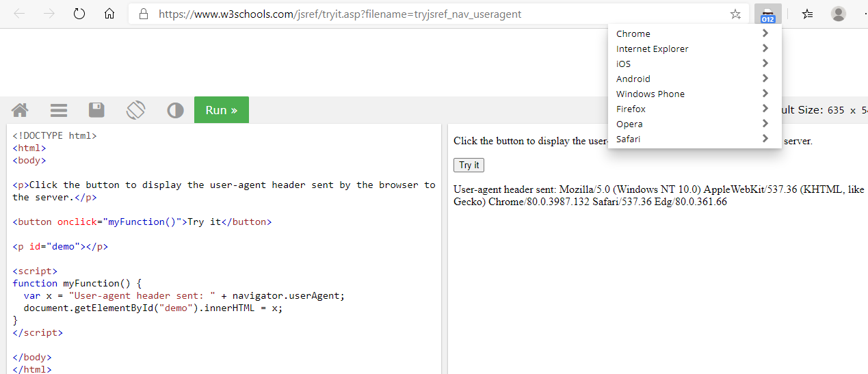The height and width of the screenshot is (374, 868).
Task: Expand the Firefox submenu arrow
Action: (765, 109)
